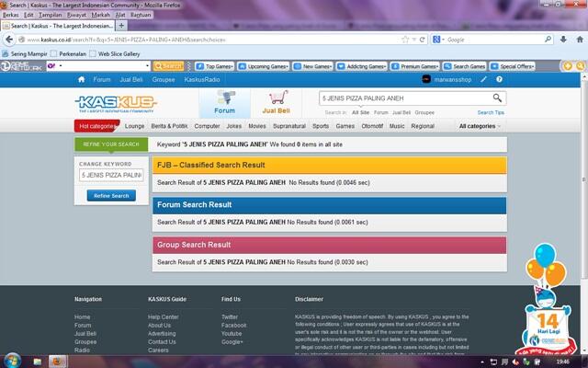This screenshot has width=588, height=368.
Task: Click the Kaskus home icon in top bar
Action: (83, 80)
